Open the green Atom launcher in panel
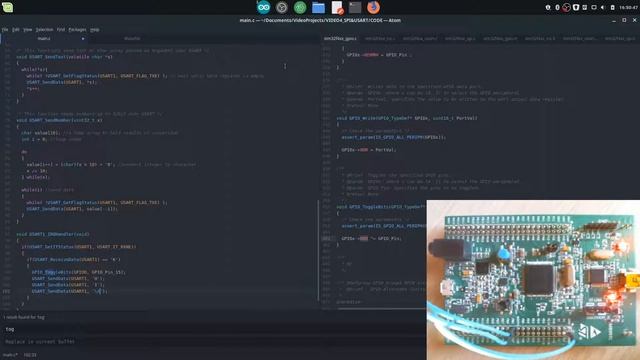 pos(300,7)
